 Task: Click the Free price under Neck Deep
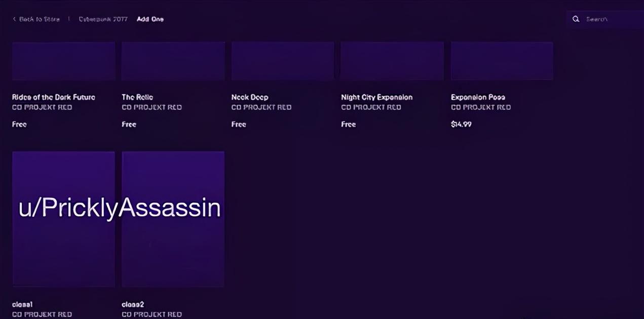239,124
